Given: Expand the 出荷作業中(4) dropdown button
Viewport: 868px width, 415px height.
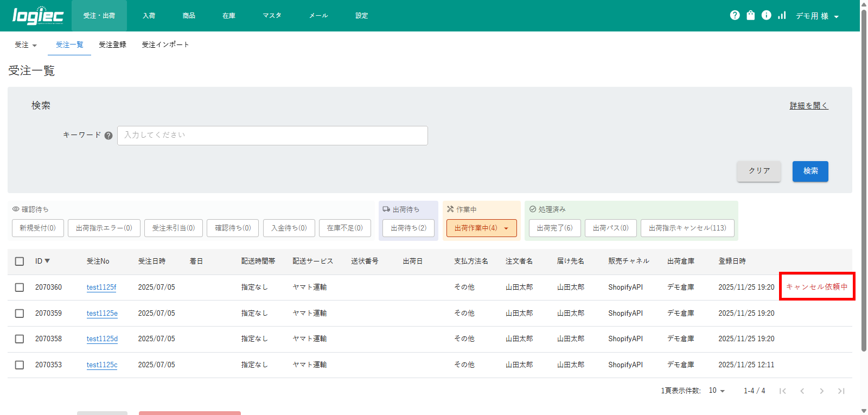Looking at the screenshot, I should [x=481, y=228].
